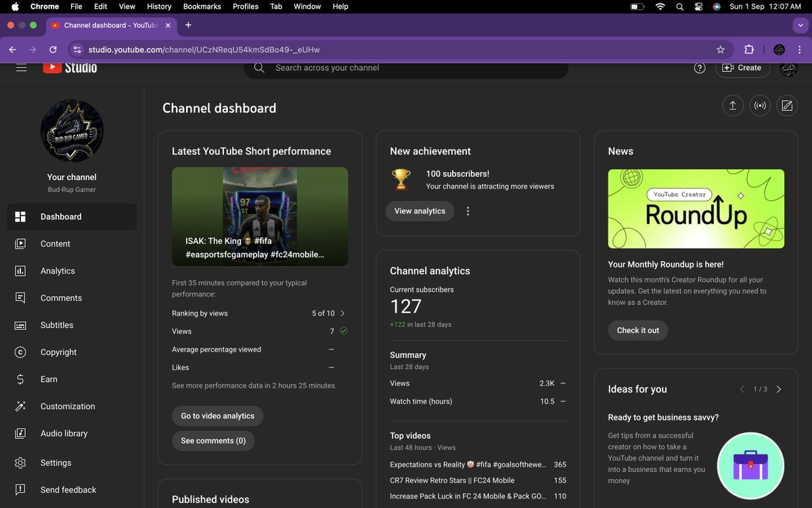
Task: Click the battery icon in menu bar
Action: pos(637,6)
